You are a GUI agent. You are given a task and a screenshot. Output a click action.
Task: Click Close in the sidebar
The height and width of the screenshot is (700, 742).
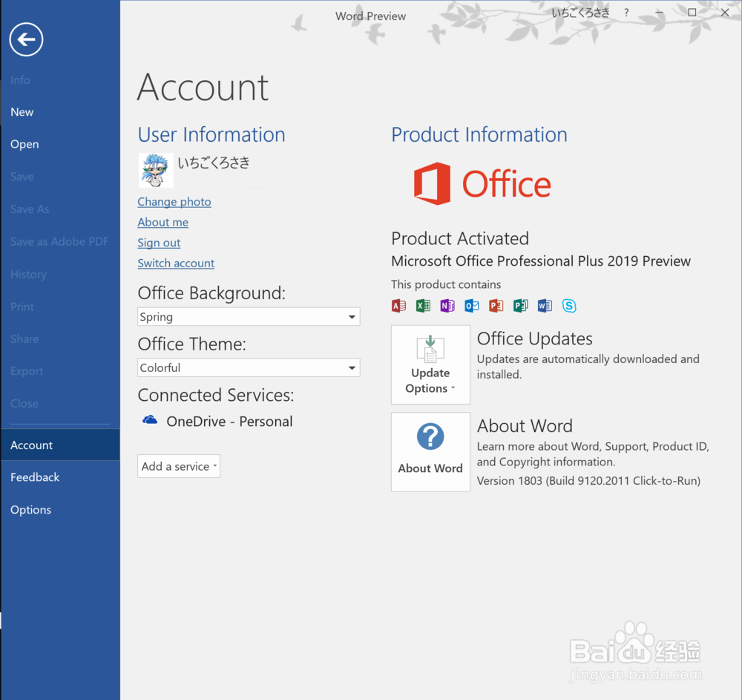(60, 403)
